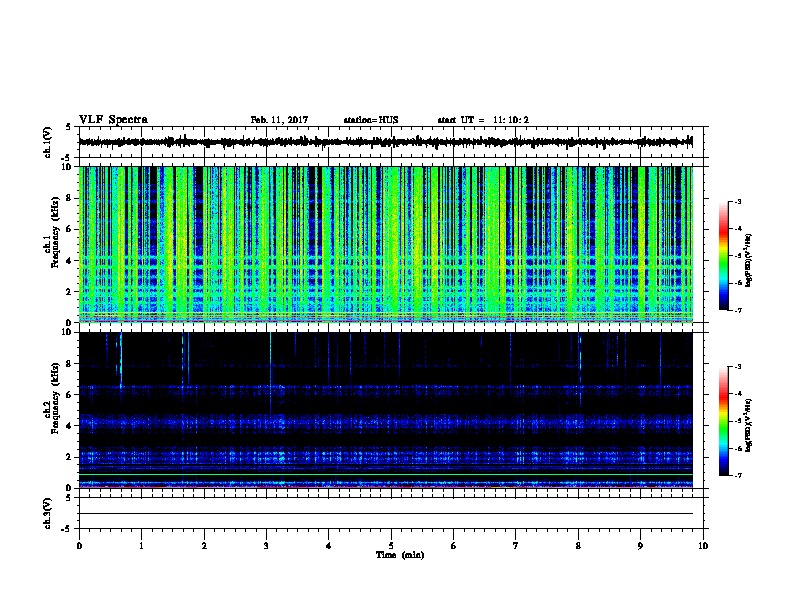Image resolution: width=792 pixels, height=612 pixels.
Task: Click the ch.1 voltage waveform trace
Action: (x=385, y=142)
